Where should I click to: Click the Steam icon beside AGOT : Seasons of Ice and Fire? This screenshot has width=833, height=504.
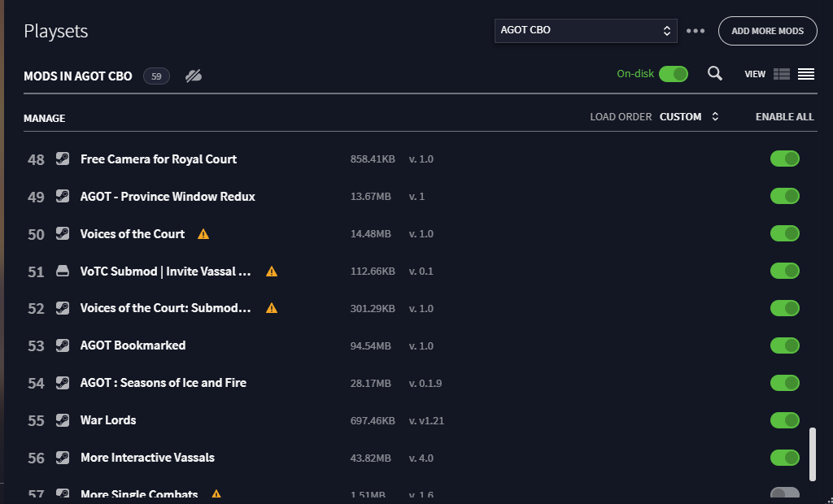(x=63, y=383)
